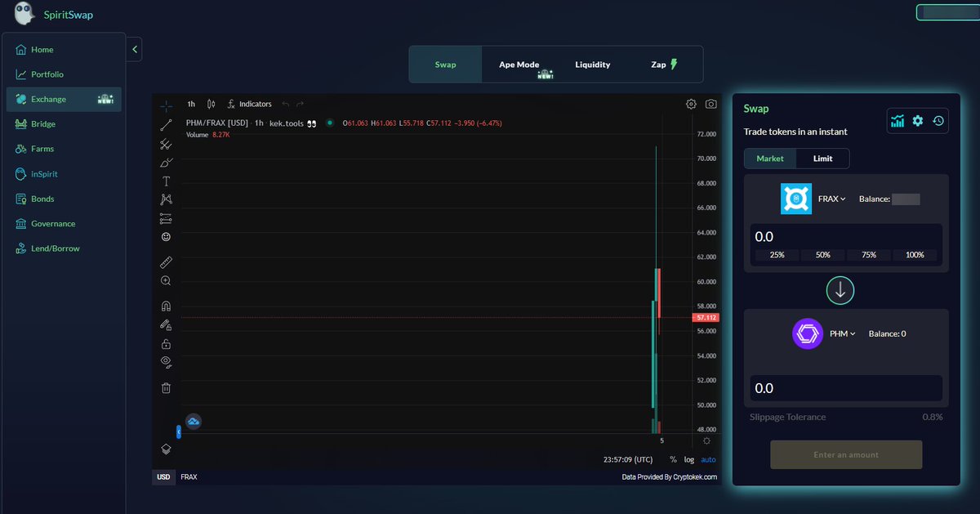
Task: Select Market order type
Action: click(x=770, y=159)
